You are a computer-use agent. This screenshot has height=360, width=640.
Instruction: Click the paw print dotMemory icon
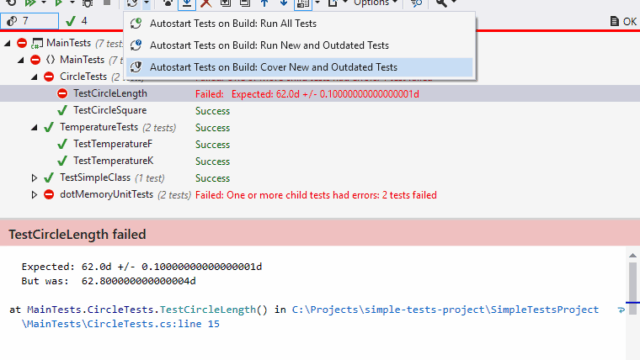coord(167,3)
